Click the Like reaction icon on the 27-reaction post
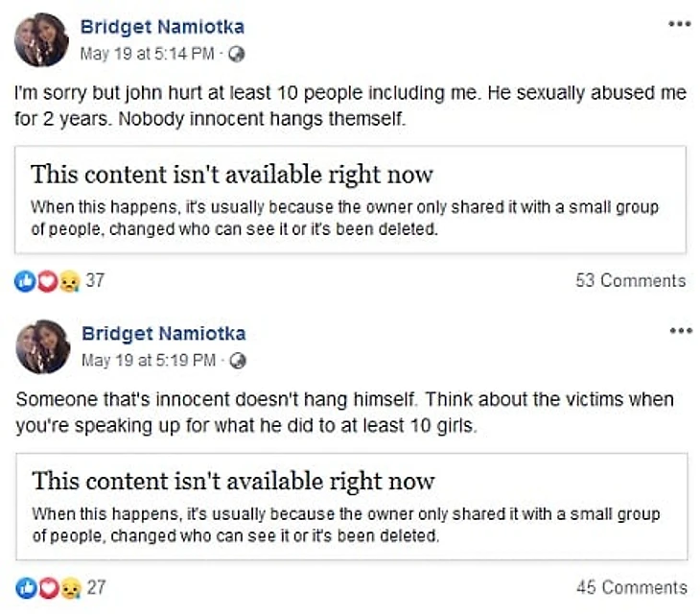The image size is (700, 615). pos(25,587)
